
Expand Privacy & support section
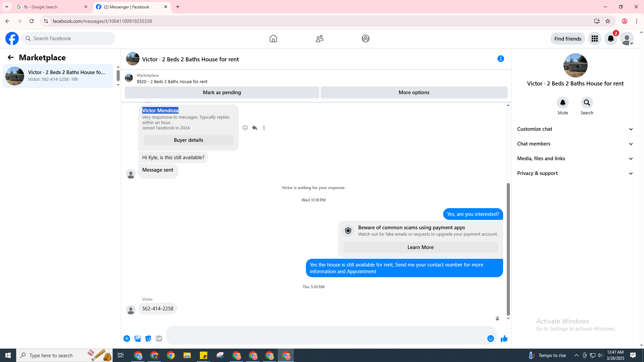(576, 173)
